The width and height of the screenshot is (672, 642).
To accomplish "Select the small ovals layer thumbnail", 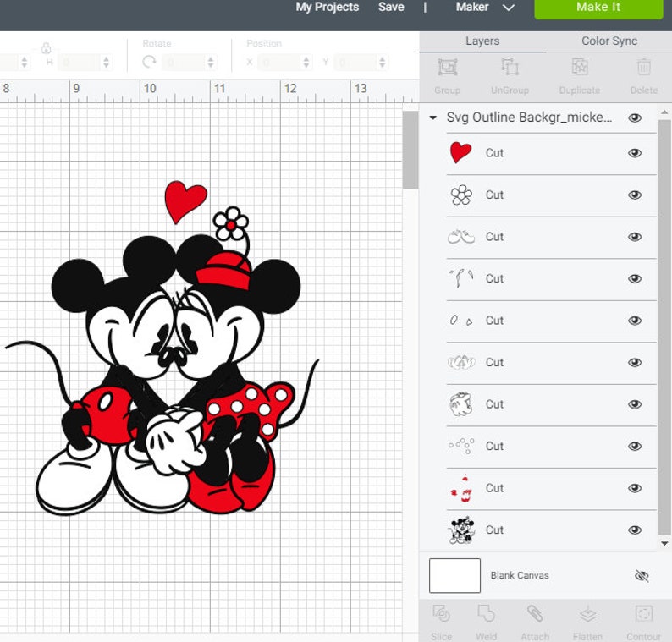I will (461, 321).
